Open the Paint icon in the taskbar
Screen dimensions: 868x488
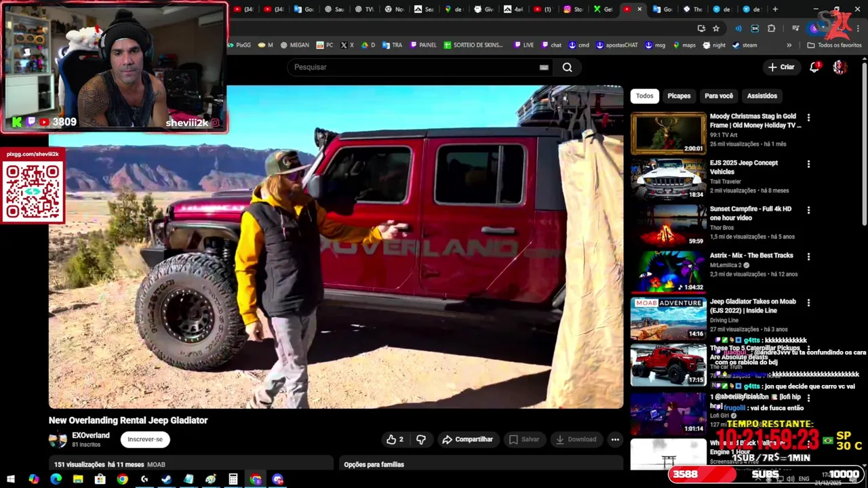(211, 479)
